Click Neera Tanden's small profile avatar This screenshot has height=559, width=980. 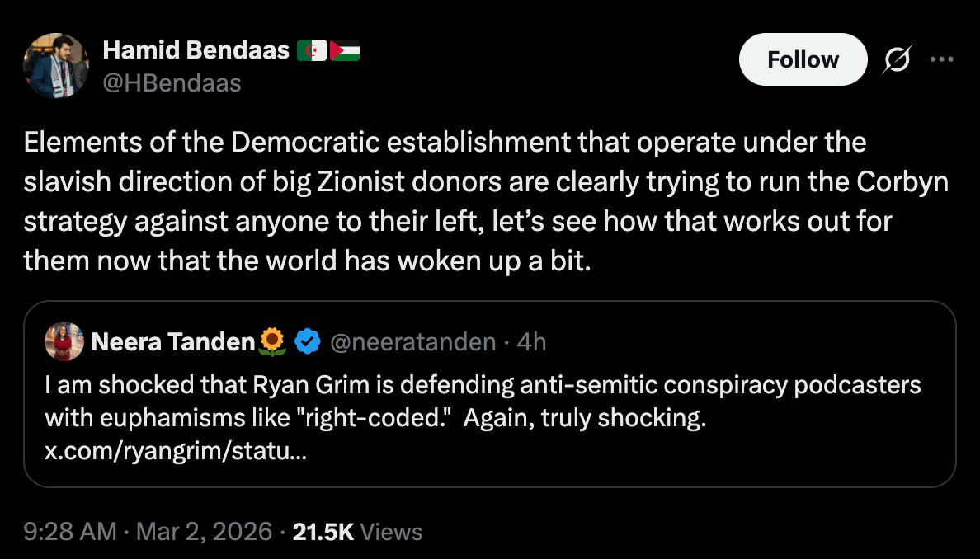(64, 341)
